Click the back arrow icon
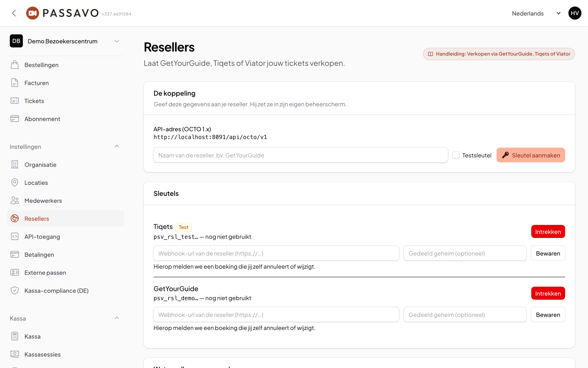 pyautogui.click(x=14, y=13)
